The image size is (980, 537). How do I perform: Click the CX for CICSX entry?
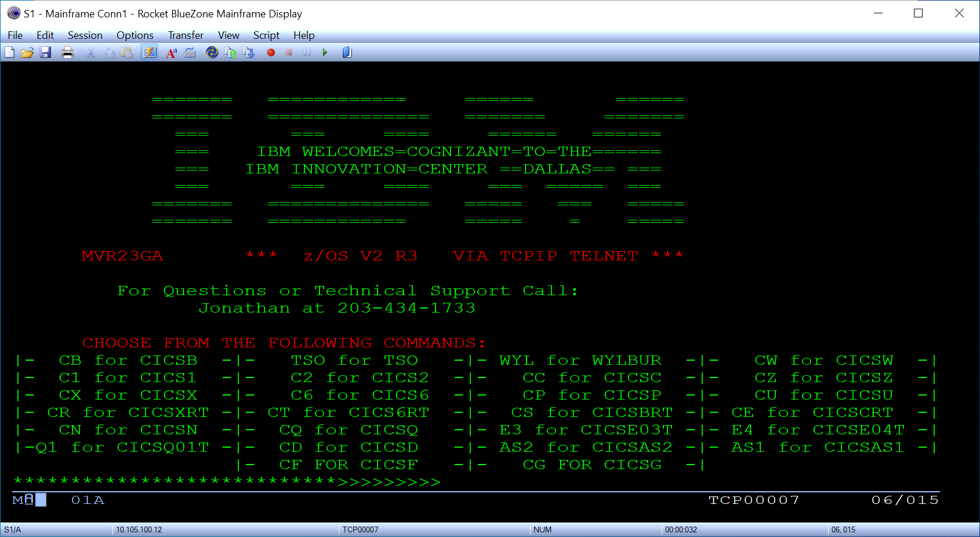128,396
